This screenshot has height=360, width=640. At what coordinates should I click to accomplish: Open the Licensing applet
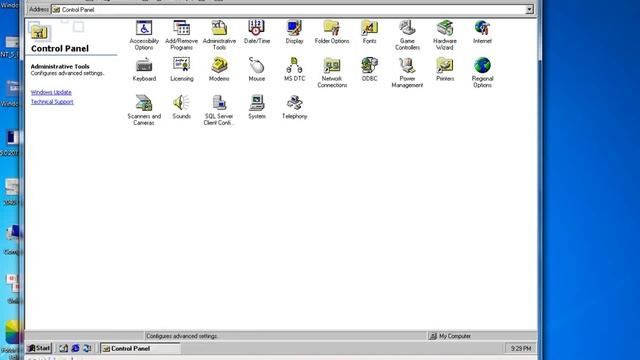click(182, 69)
